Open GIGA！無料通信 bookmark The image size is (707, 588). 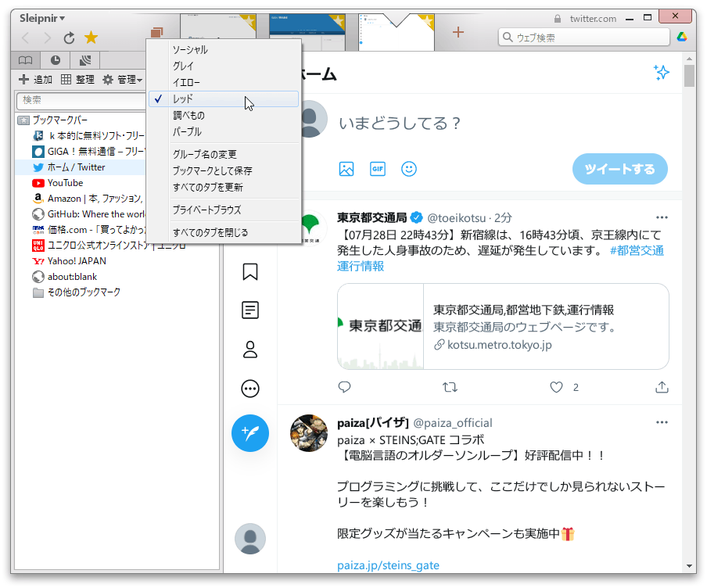(89, 152)
